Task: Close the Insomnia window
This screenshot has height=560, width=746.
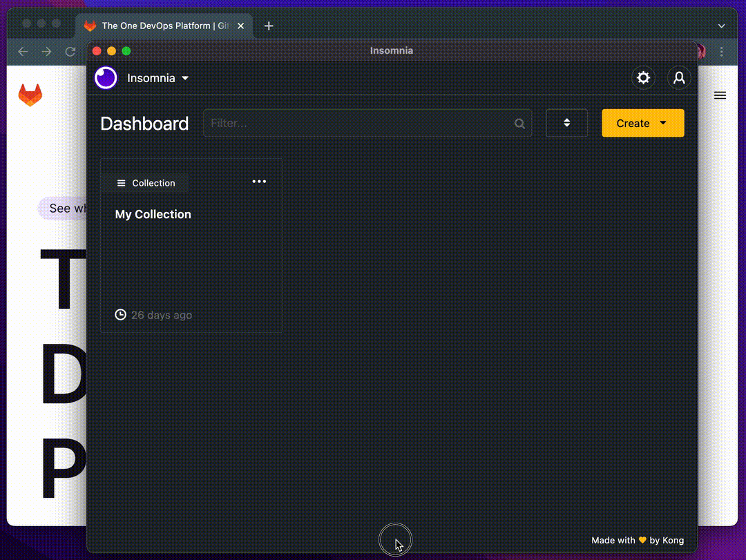Action: click(97, 51)
